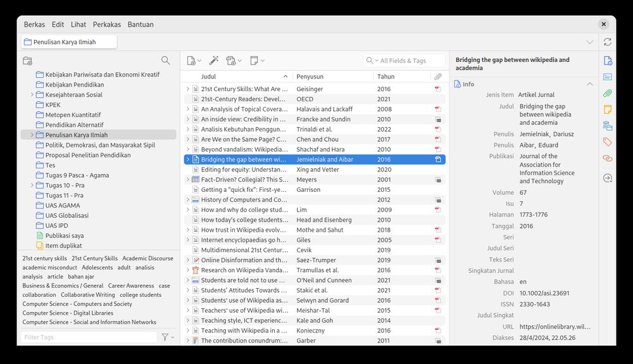The image size is (633, 364).
Task: Expand the 21st Century Skills item row
Action: pyautogui.click(x=188, y=89)
